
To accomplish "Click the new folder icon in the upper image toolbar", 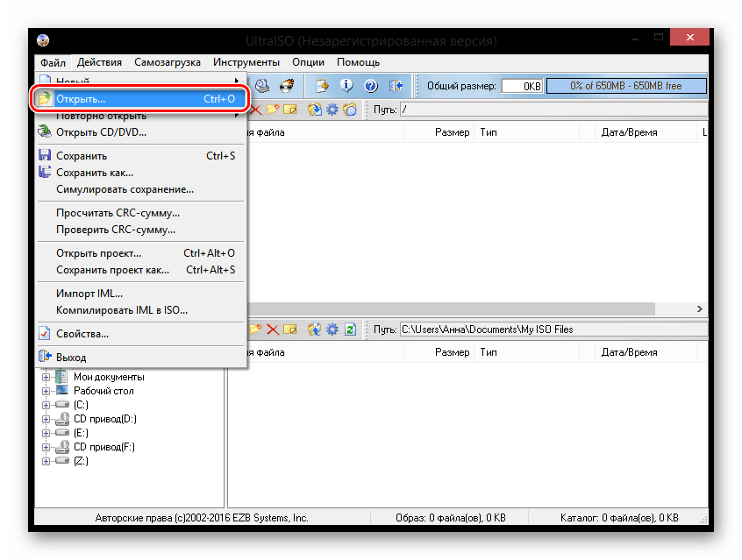I will (x=273, y=110).
